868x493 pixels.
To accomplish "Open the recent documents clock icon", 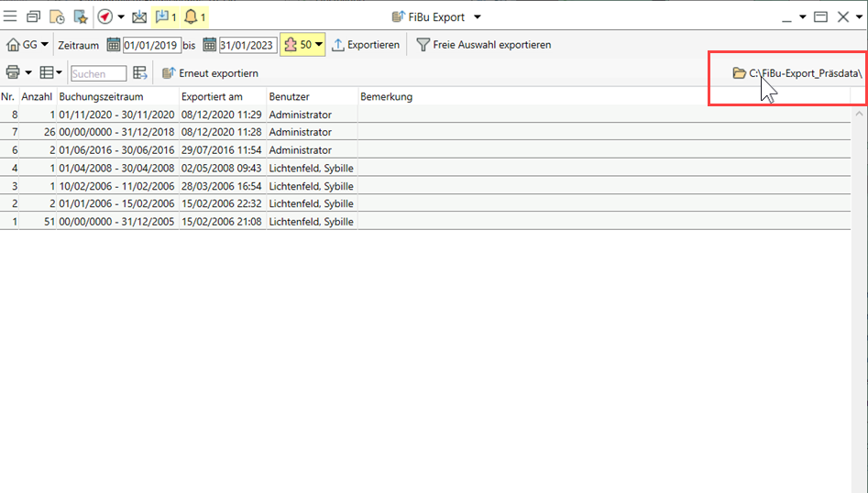I will point(57,16).
